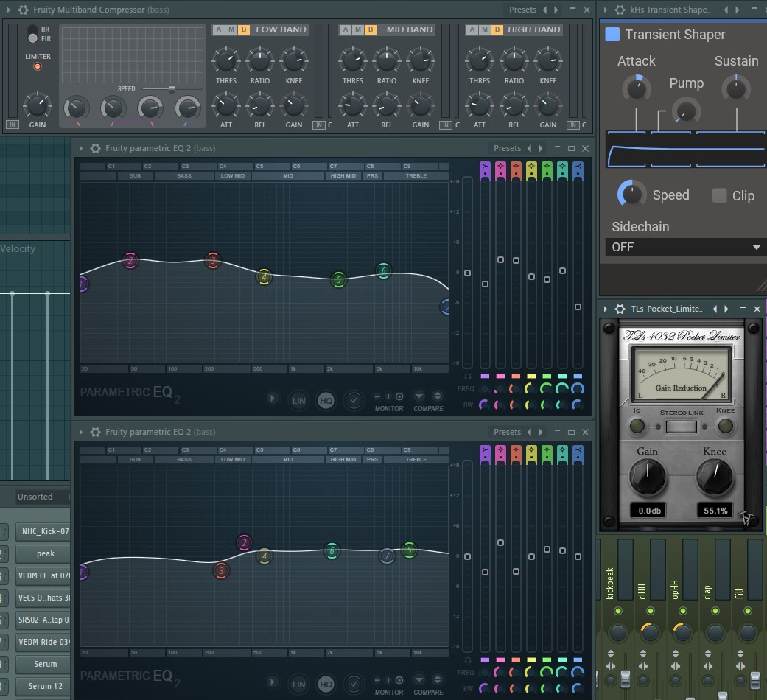Select band 2 pink node in bottom EQ
767x700 pixels.
click(x=244, y=542)
